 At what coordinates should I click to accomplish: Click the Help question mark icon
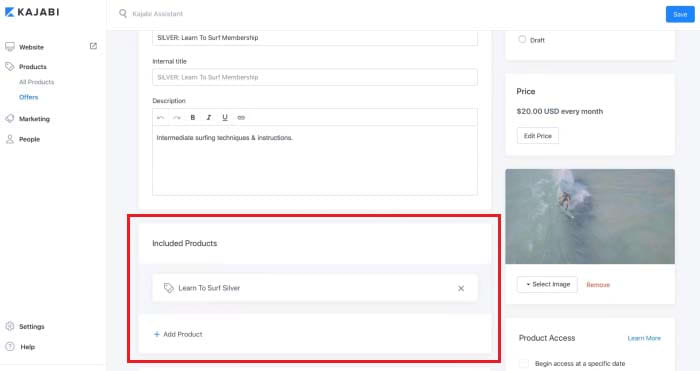point(10,346)
